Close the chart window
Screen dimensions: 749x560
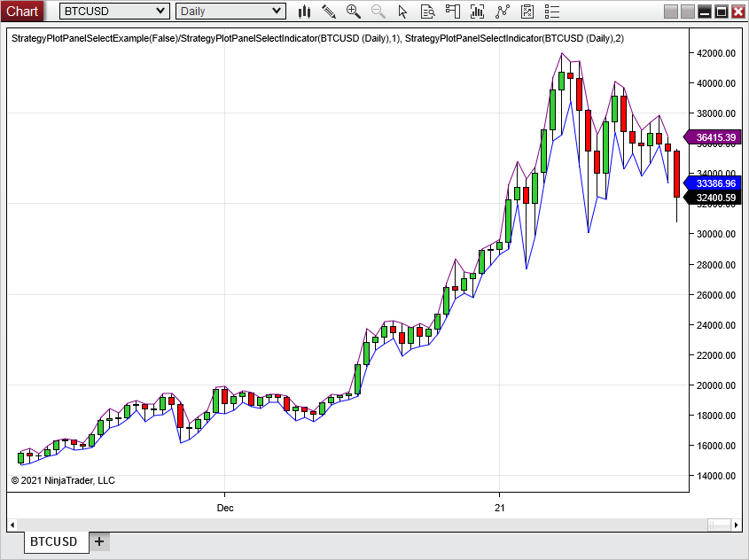[x=738, y=12]
